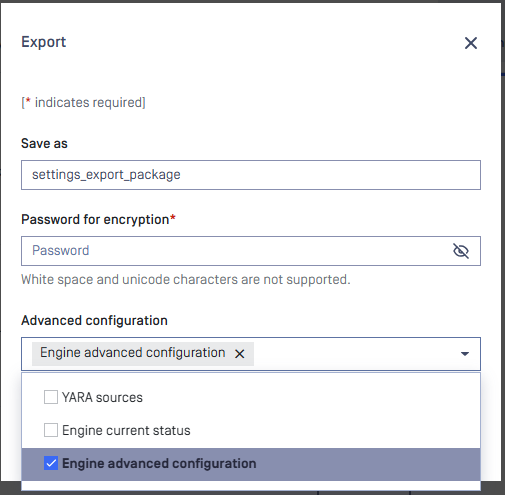Remove the Engine advanced configuration tag

(239, 354)
